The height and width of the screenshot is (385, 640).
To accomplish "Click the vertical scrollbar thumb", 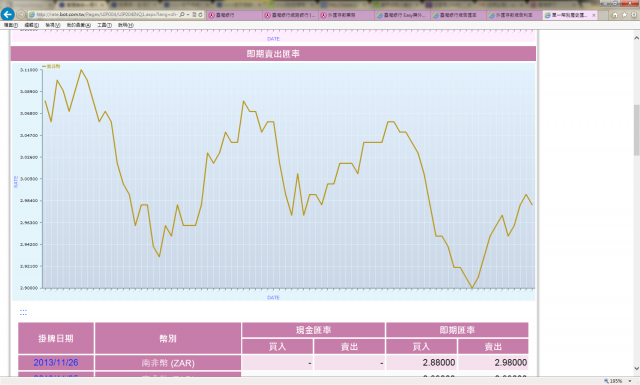I will [636, 130].
